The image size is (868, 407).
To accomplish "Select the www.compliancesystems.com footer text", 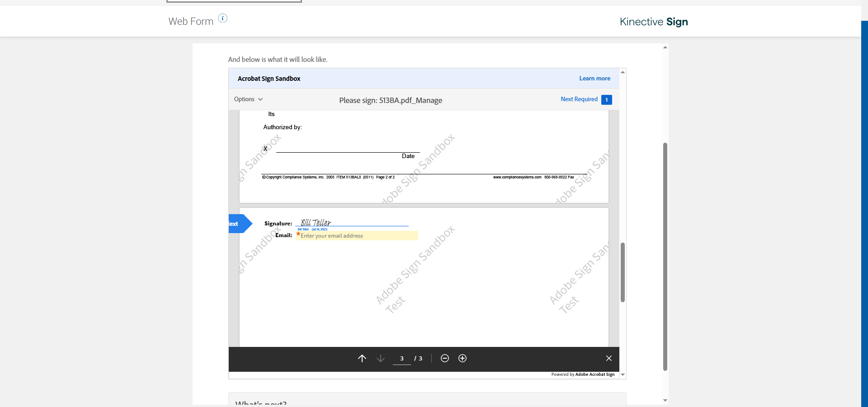I will [x=517, y=177].
